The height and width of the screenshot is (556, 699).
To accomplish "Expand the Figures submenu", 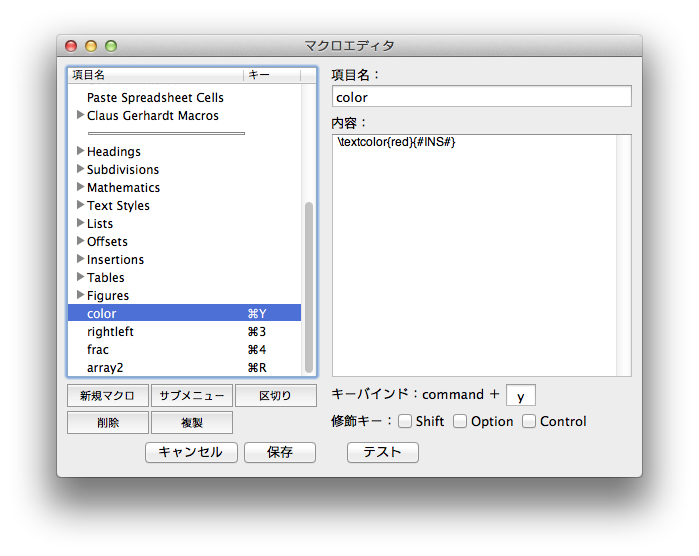I will coord(80,295).
